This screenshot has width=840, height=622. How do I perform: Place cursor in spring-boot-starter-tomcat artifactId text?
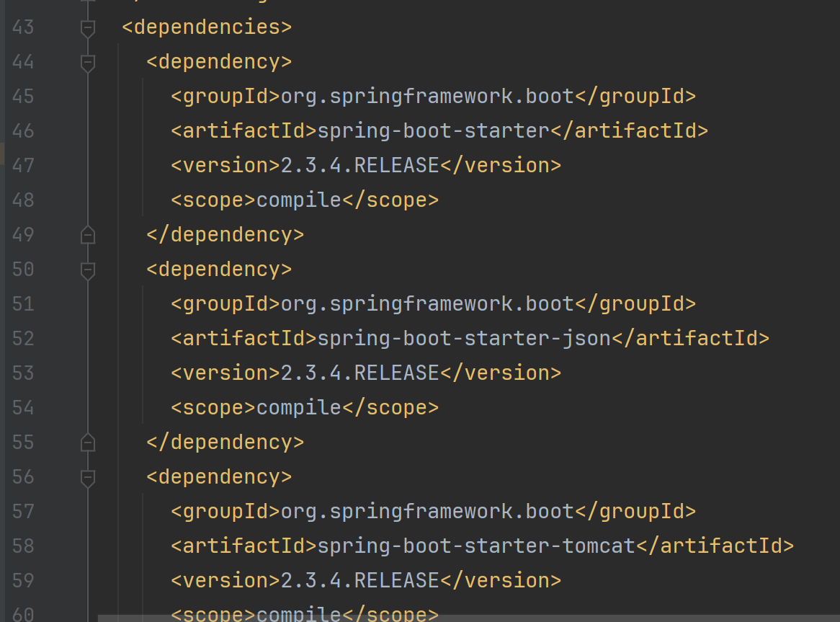[475, 546]
